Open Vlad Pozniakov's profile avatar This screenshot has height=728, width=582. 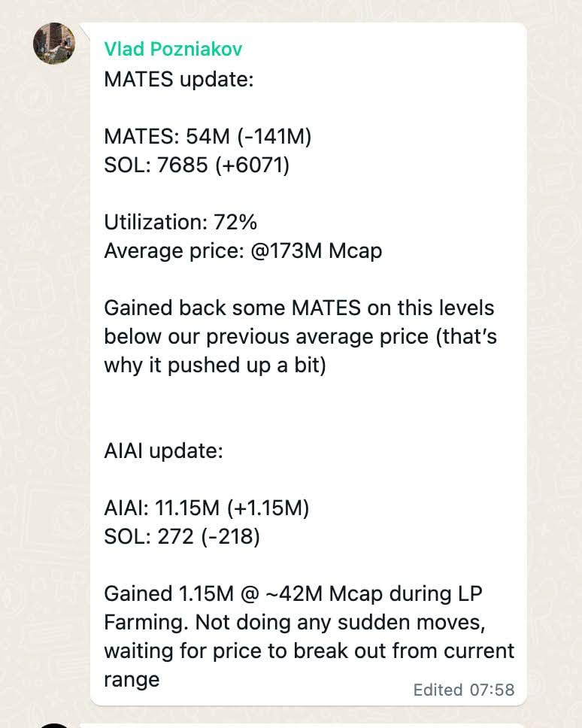(54, 44)
